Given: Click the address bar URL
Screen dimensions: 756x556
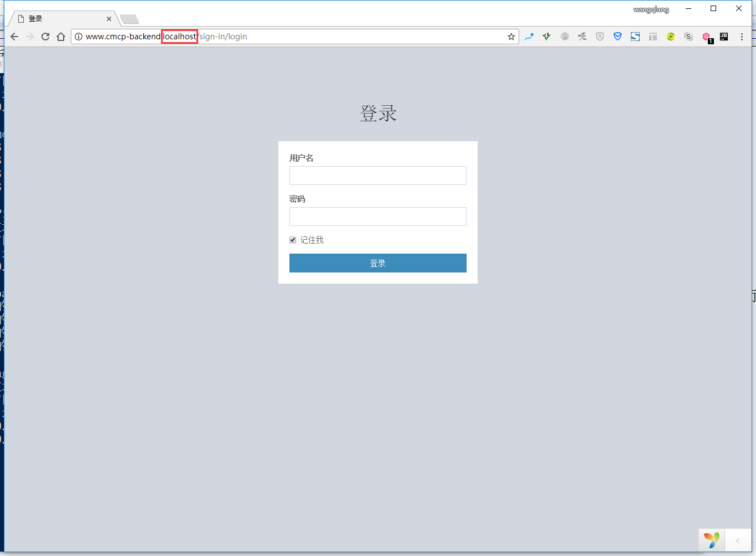Looking at the screenshot, I should click(x=293, y=37).
